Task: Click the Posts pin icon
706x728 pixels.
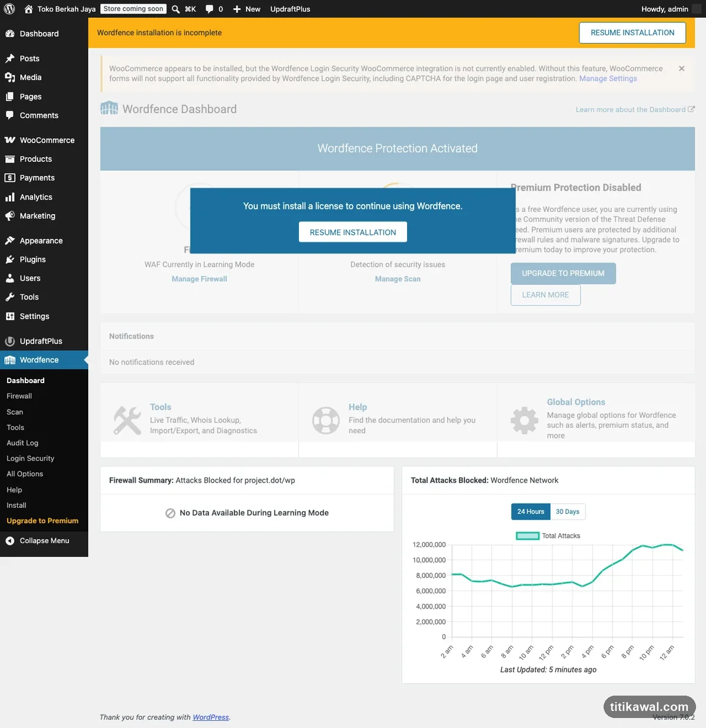Action: [10, 58]
